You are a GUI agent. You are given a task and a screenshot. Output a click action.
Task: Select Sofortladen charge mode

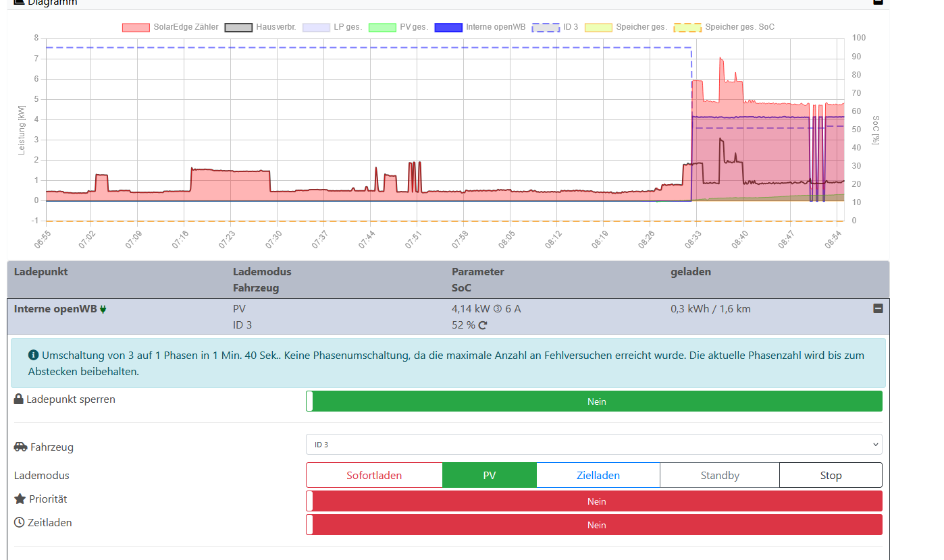pyautogui.click(x=374, y=475)
